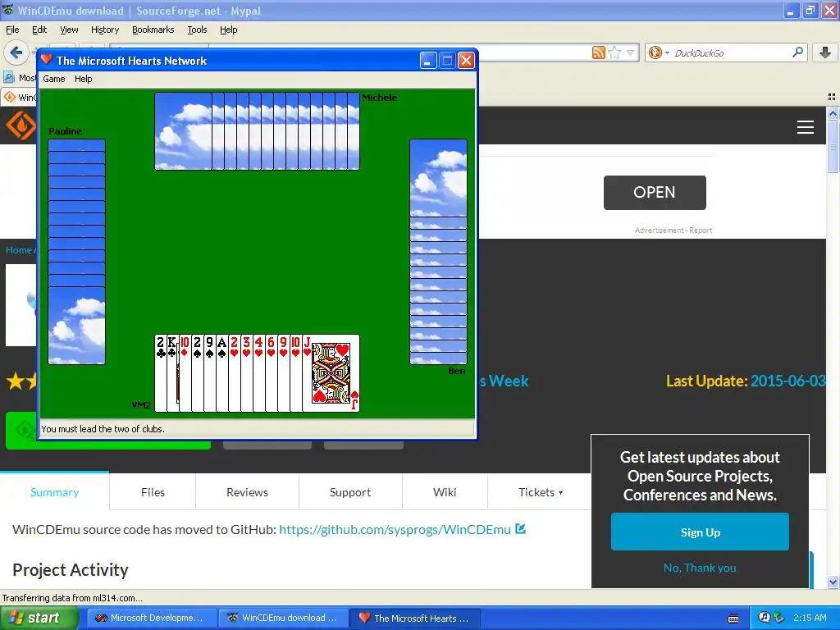Click page scrollbar up arrow
This screenshot has width=840, height=630.
click(x=833, y=113)
